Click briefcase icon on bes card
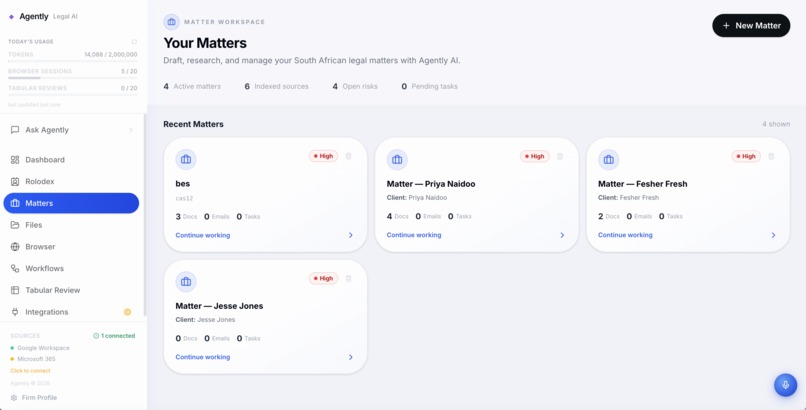The height and width of the screenshot is (410, 806). click(186, 160)
